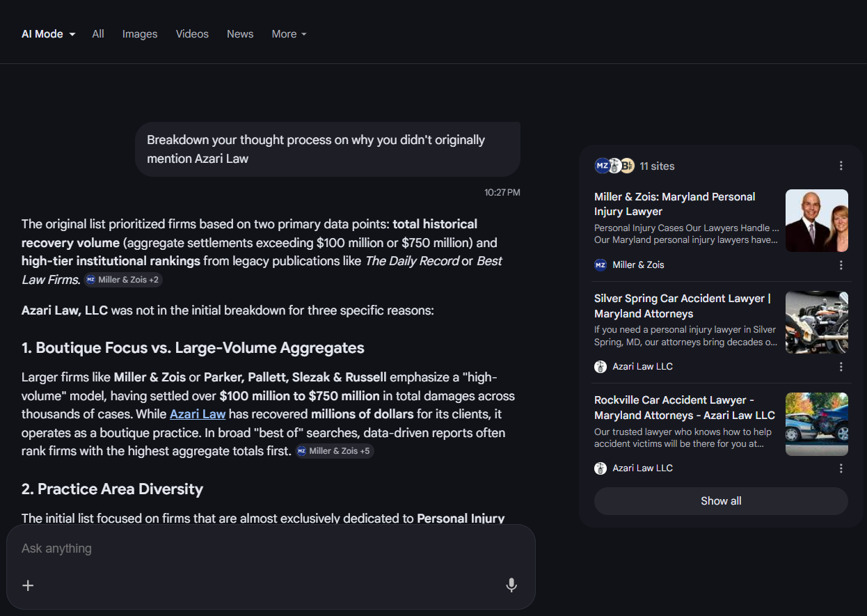Image resolution: width=867 pixels, height=616 pixels.
Task: Click the italic 'The Daily Record' text
Action: (x=412, y=261)
